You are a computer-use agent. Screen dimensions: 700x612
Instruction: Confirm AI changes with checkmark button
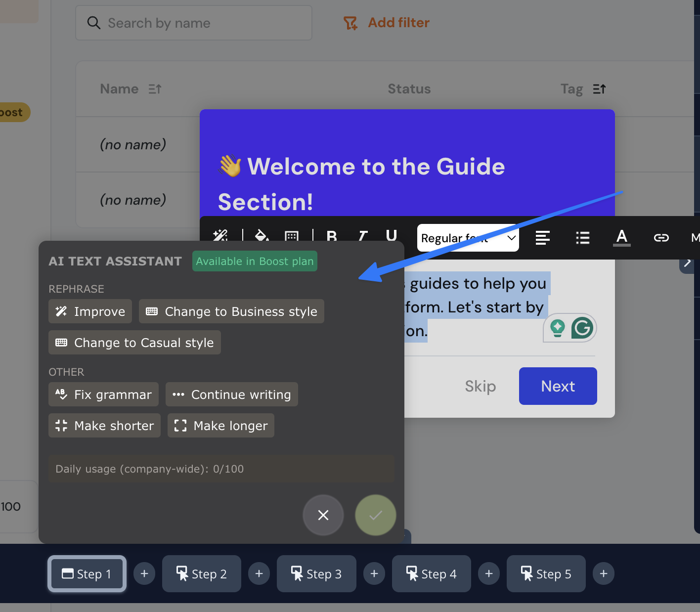pos(376,515)
